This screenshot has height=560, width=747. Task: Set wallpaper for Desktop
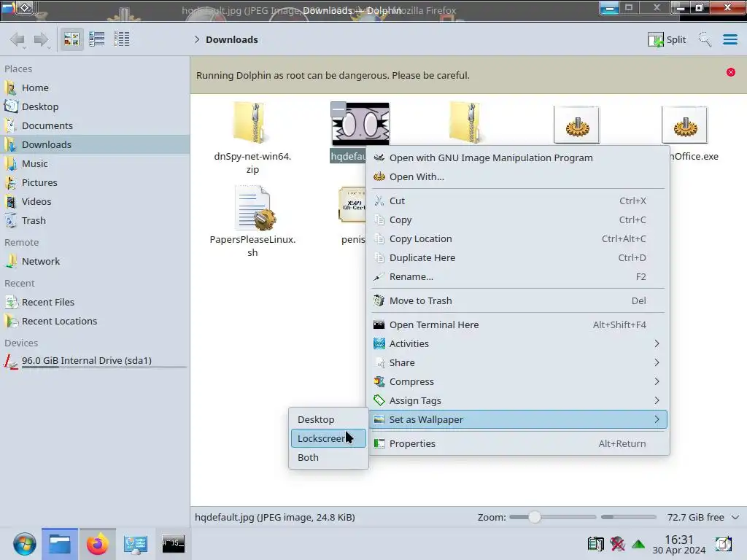point(328,419)
